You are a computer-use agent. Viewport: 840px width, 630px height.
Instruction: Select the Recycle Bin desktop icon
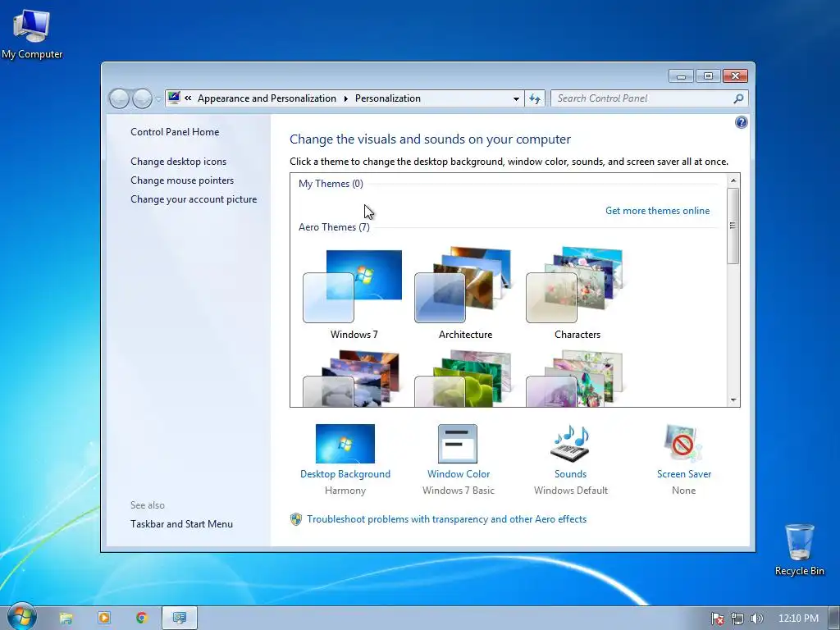pos(799,549)
